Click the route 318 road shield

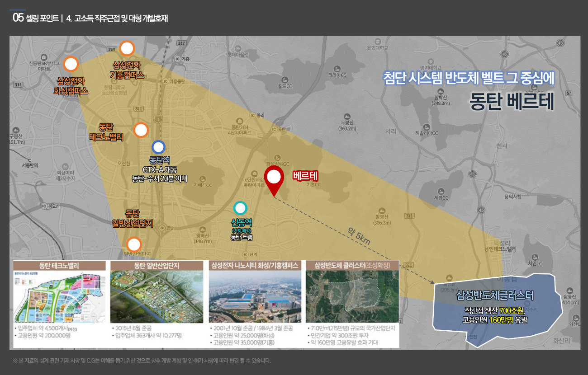[x=112, y=48]
